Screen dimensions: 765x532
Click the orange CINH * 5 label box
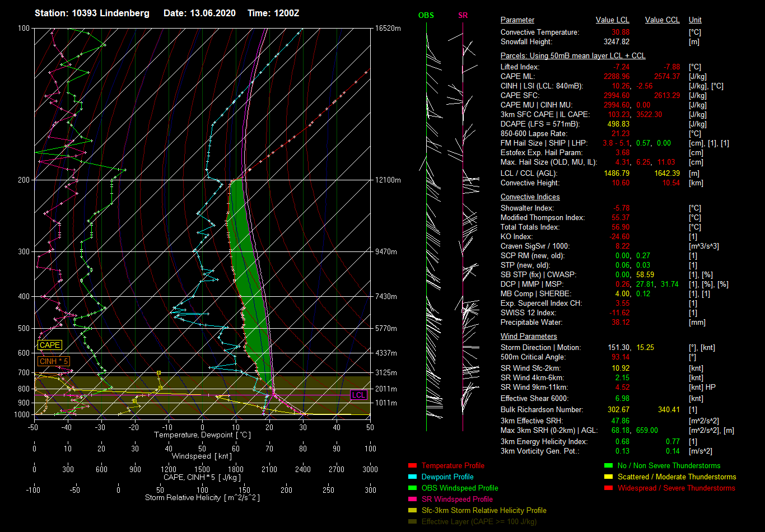click(54, 361)
